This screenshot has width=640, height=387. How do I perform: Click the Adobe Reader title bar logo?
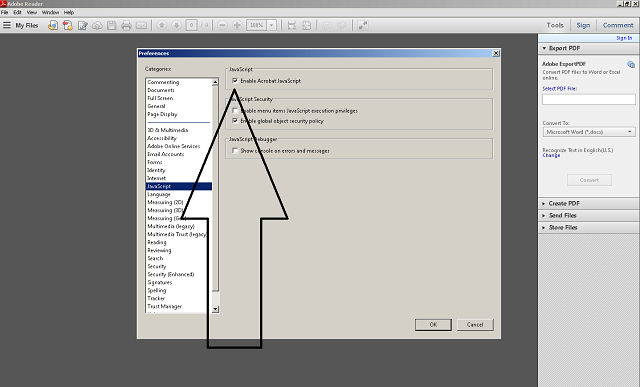(x=3, y=4)
